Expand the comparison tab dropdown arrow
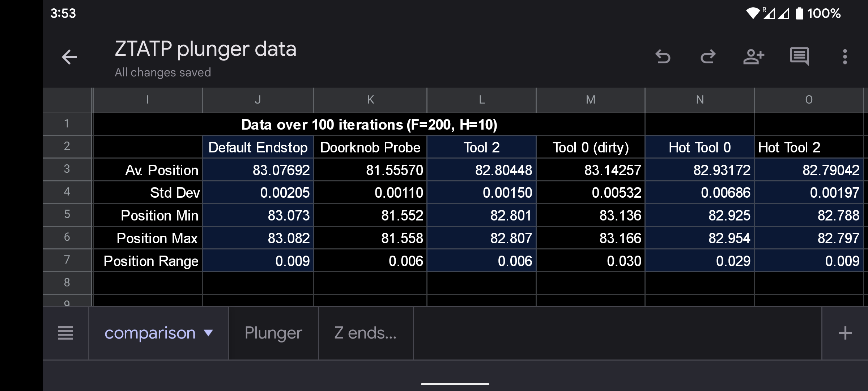868x391 pixels. (209, 333)
